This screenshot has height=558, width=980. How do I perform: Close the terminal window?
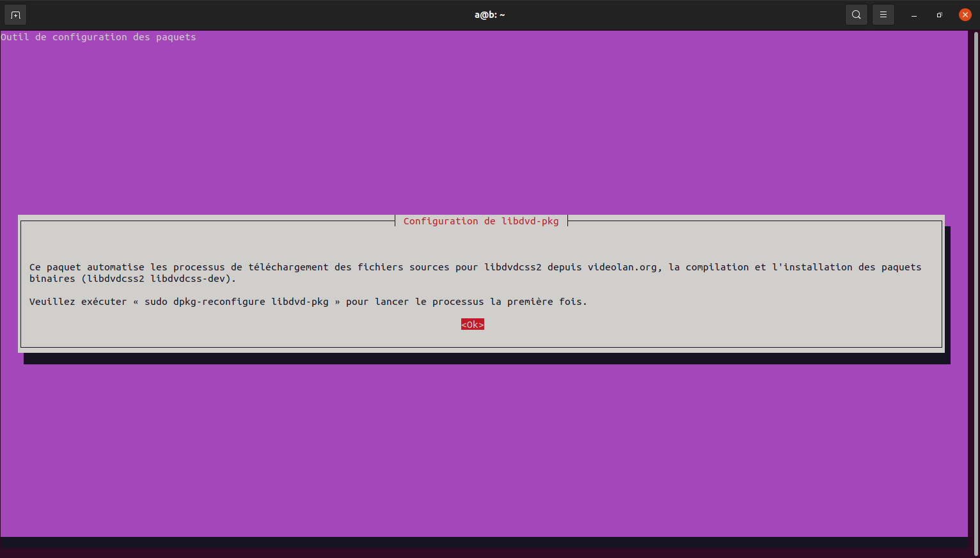coord(965,15)
